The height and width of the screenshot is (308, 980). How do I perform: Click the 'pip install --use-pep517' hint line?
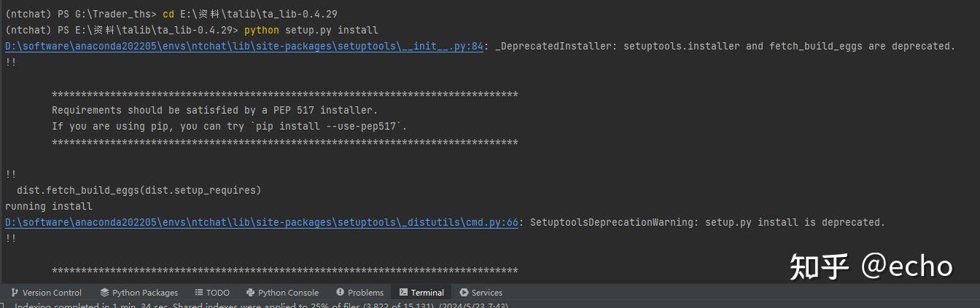pos(230,126)
